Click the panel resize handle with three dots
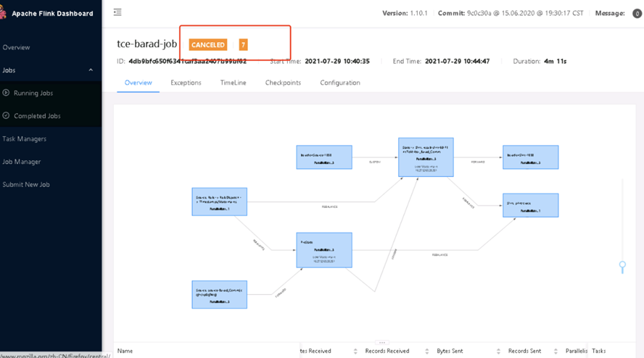Viewport: 644px width, 358px height. [x=382, y=342]
